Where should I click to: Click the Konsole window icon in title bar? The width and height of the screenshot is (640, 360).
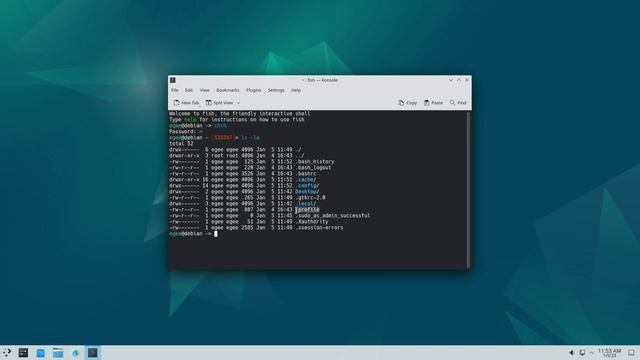tap(173, 80)
